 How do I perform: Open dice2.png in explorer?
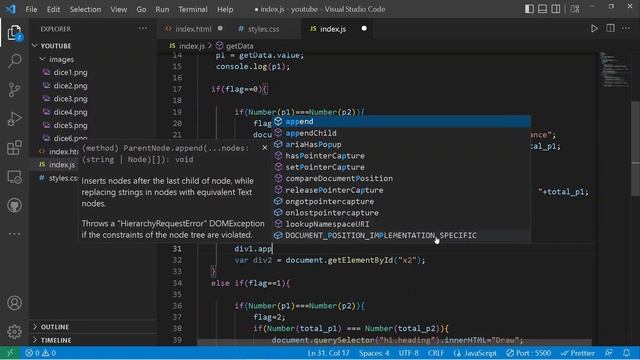pos(70,86)
